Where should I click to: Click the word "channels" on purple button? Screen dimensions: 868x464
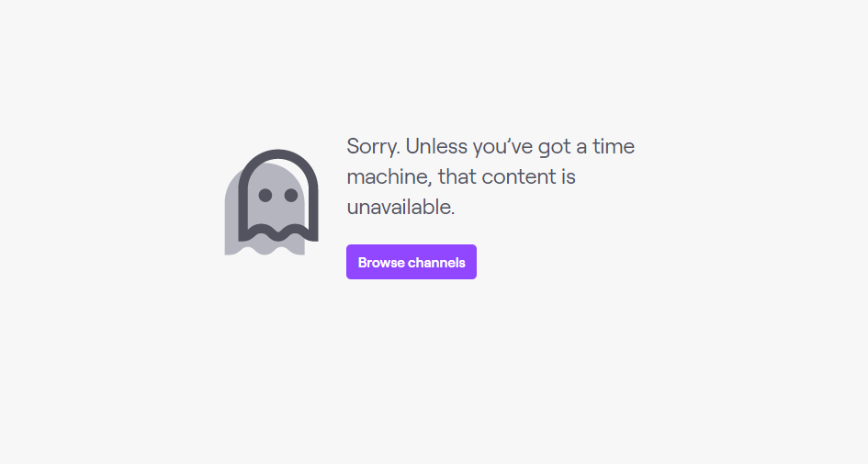437,263
